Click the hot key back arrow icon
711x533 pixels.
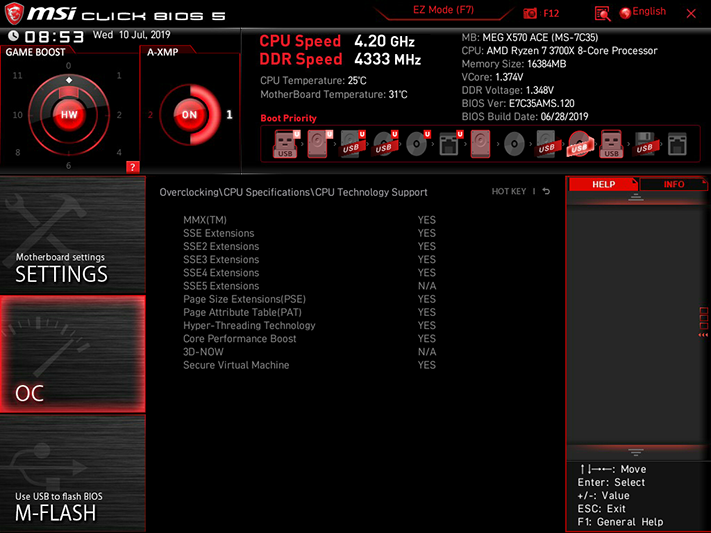[546, 191]
